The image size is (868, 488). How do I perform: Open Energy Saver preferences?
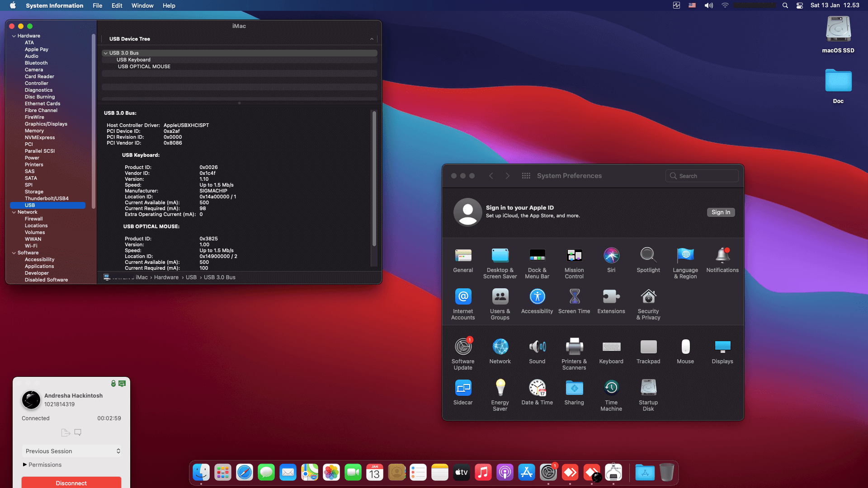[500, 396]
